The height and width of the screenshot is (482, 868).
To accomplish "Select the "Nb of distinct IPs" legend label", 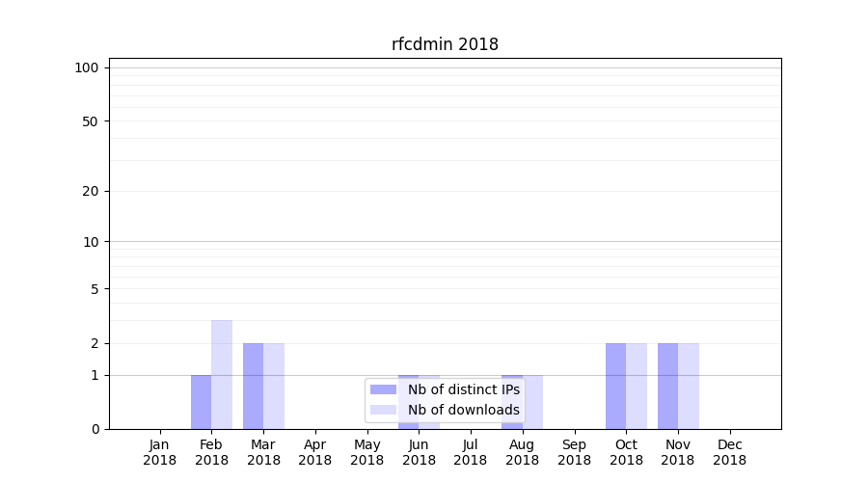I will click(463, 389).
